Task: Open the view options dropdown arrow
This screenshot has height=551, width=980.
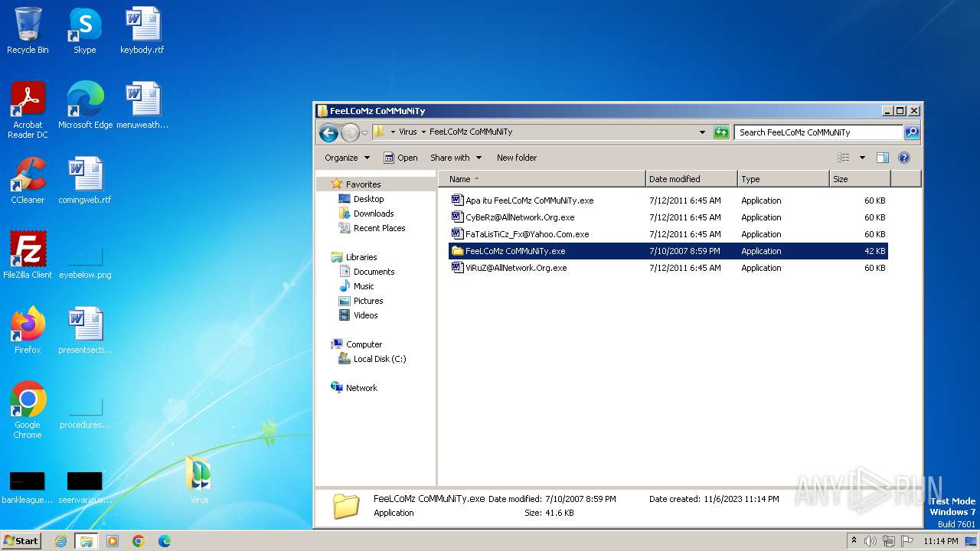Action: (862, 158)
